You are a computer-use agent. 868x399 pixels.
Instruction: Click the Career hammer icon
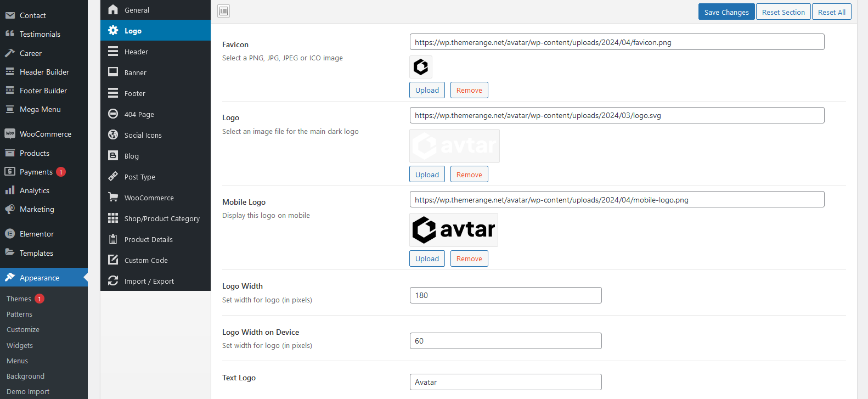pyautogui.click(x=10, y=53)
